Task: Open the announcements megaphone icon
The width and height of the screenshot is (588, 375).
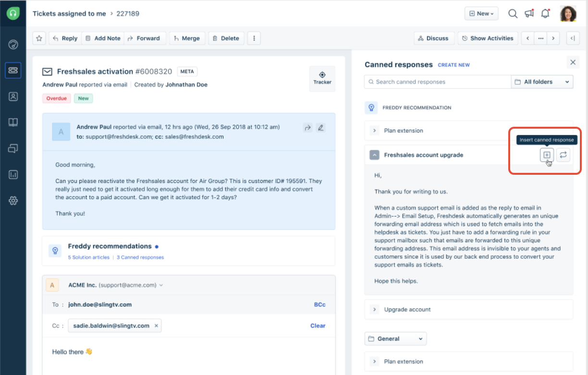Action: click(529, 13)
